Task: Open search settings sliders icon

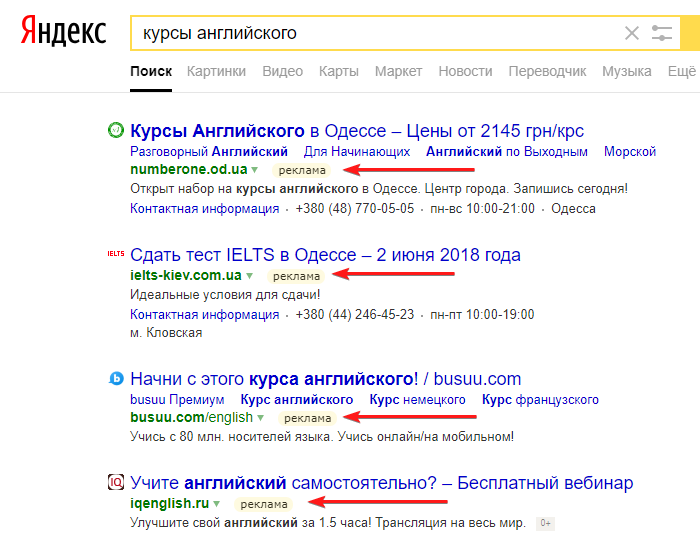Action: (661, 33)
